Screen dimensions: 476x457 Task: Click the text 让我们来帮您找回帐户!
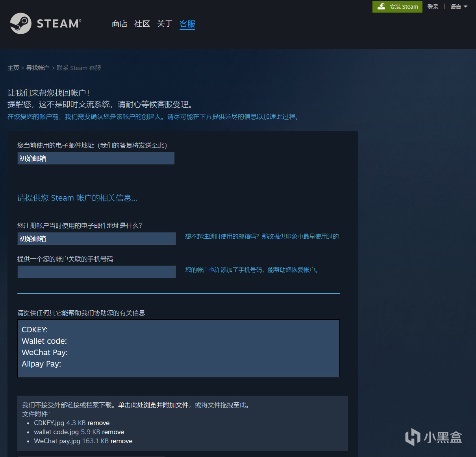click(x=48, y=93)
